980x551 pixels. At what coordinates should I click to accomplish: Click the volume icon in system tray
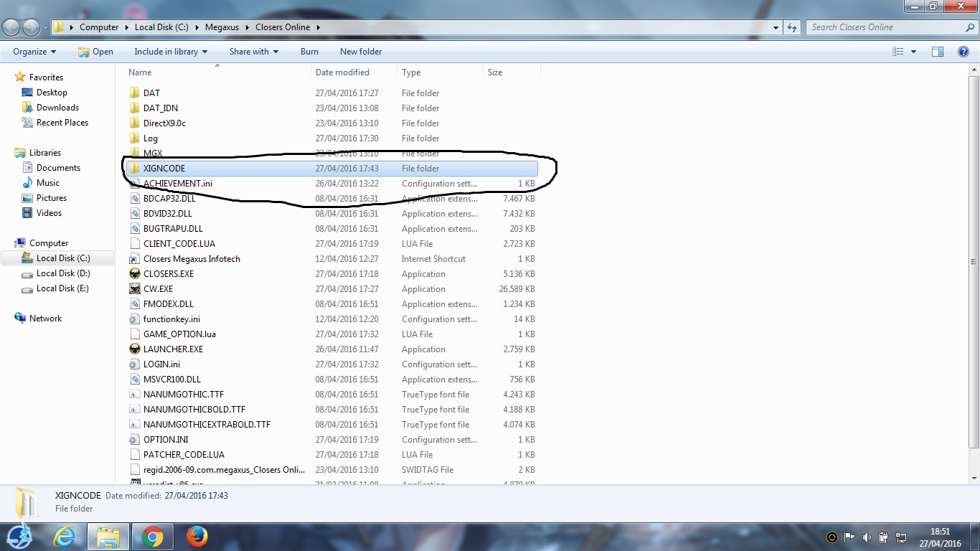[x=867, y=537]
